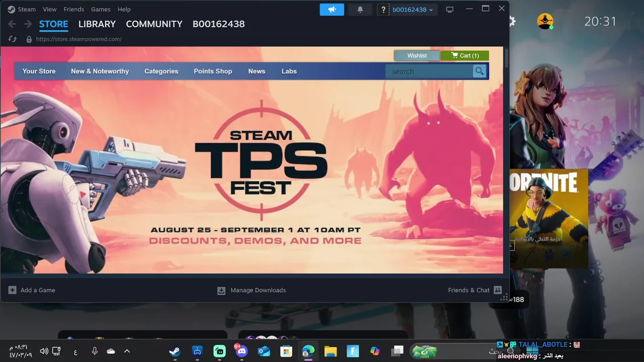Screen dimensions: 644x362
Task: Show hidden system tray icons
Action: pyautogui.click(x=127, y=351)
